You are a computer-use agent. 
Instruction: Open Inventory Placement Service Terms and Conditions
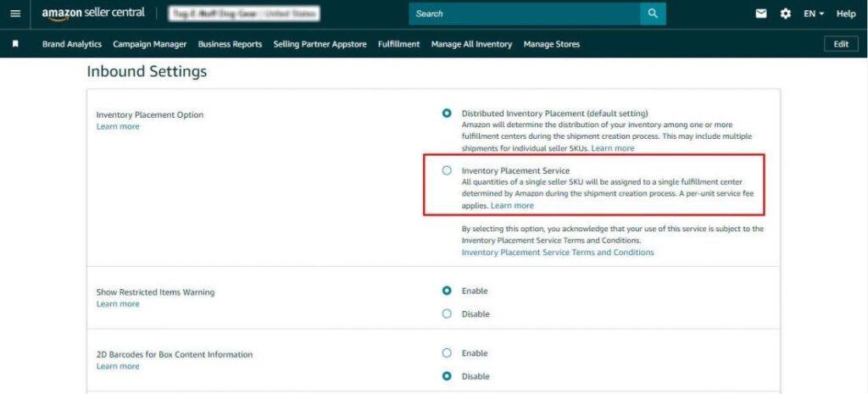pyautogui.click(x=557, y=252)
